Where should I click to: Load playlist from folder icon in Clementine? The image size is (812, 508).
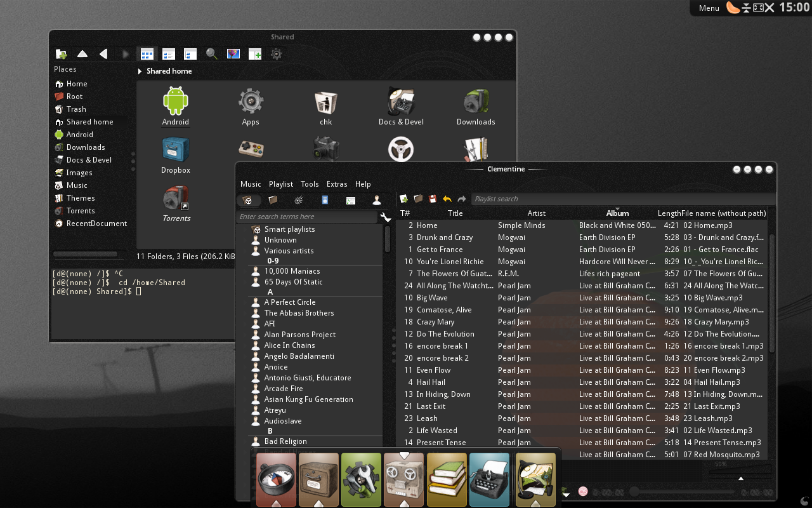click(418, 199)
